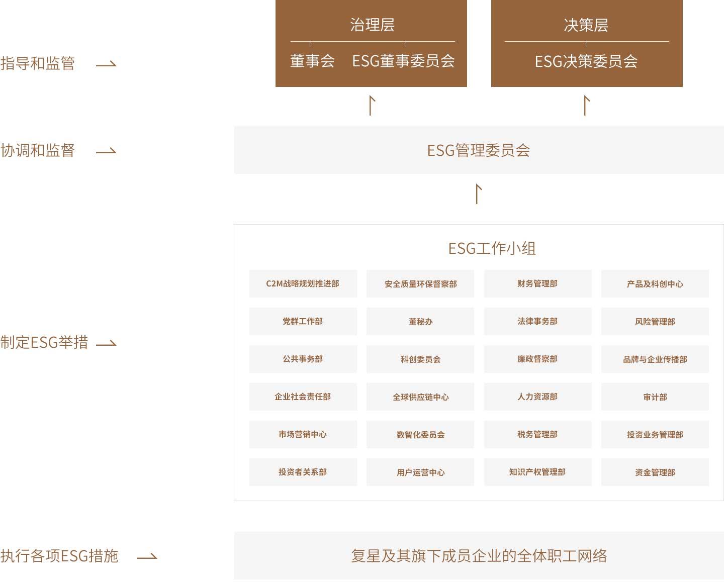Click the arrow next to 指导和监管
The width and height of the screenshot is (724, 588).
106,64
